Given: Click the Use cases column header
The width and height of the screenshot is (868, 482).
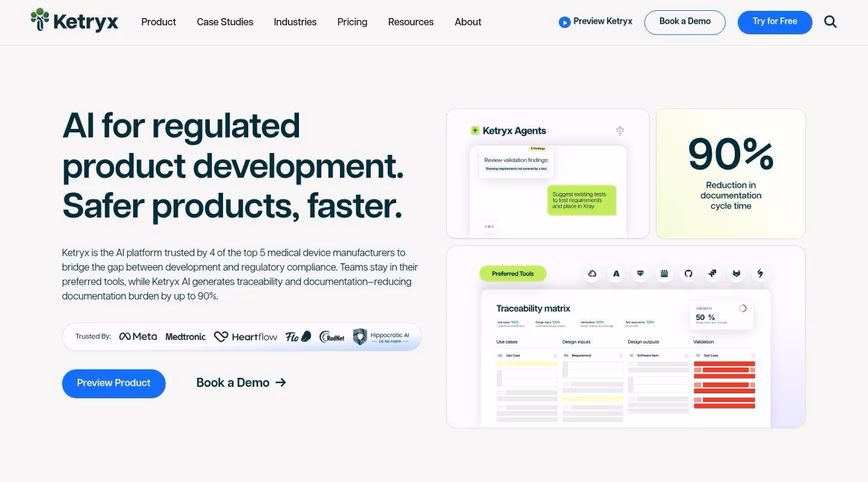Looking at the screenshot, I should (x=507, y=342).
